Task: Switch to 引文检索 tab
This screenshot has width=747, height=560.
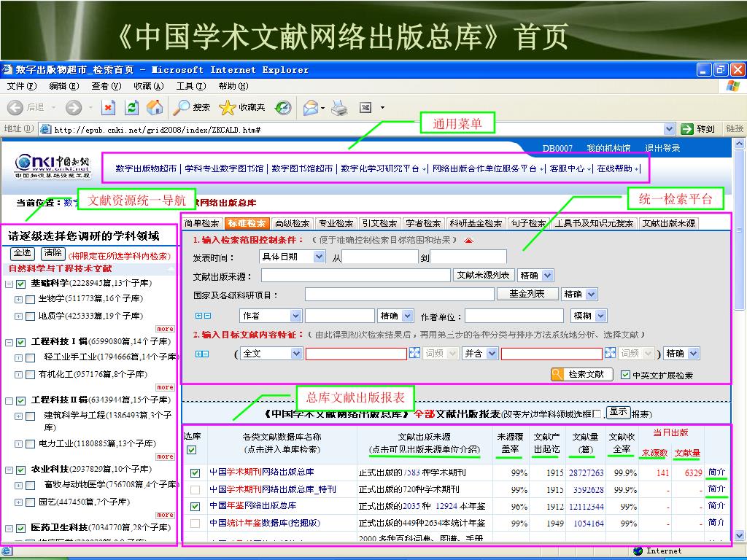Action: [x=379, y=223]
